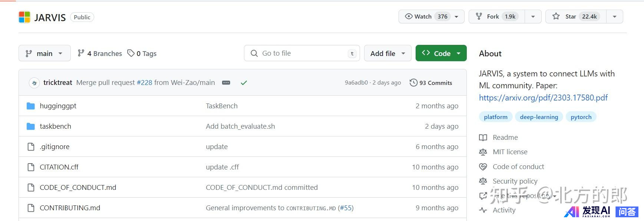This screenshot has width=644, height=221.
Task: Open the green Code dropdown button
Action: [x=441, y=53]
